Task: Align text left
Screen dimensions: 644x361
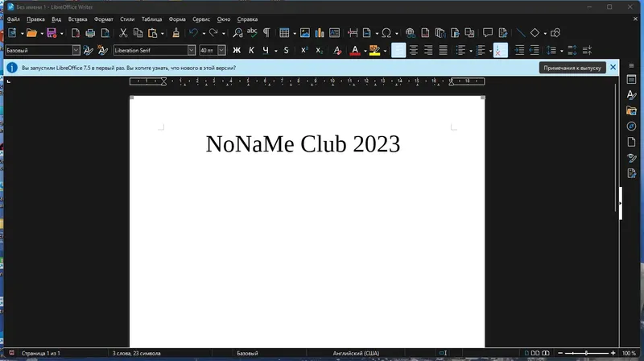Action: [398, 50]
